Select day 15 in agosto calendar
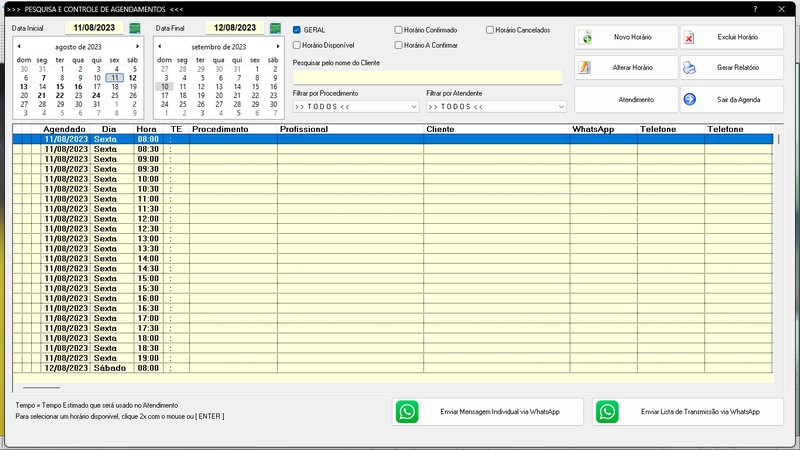The width and height of the screenshot is (800, 450). [60, 87]
